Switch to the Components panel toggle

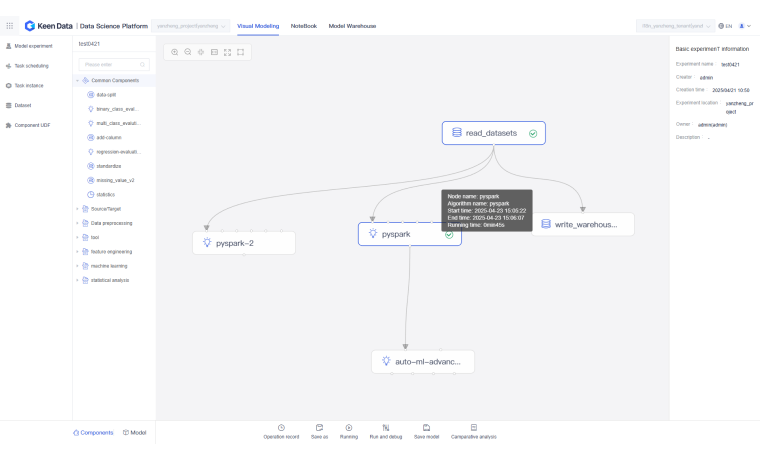point(93,432)
